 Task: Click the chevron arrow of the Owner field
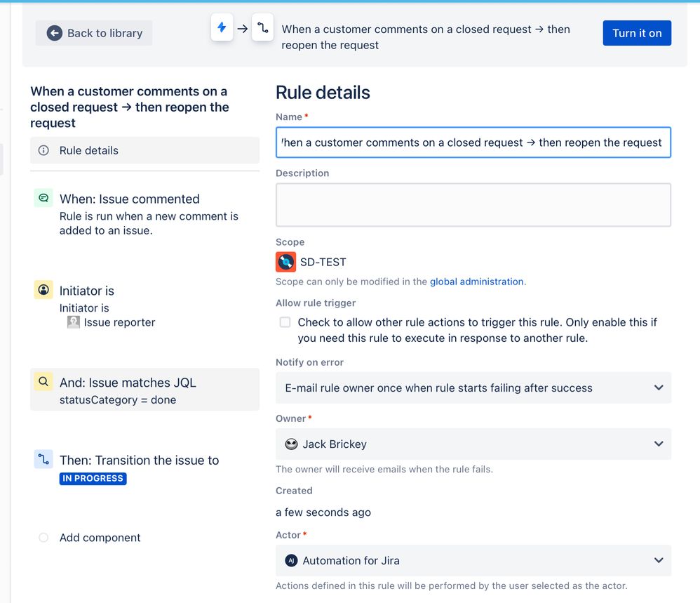point(659,444)
